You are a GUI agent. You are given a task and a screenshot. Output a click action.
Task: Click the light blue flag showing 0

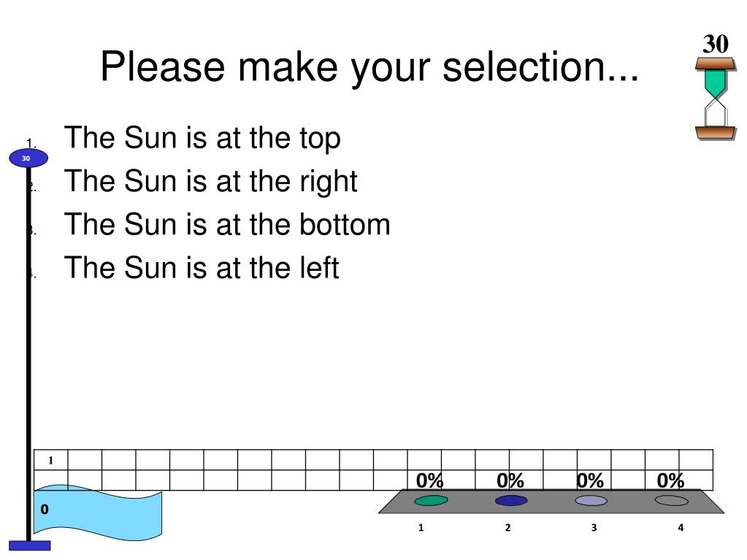[98, 513]
